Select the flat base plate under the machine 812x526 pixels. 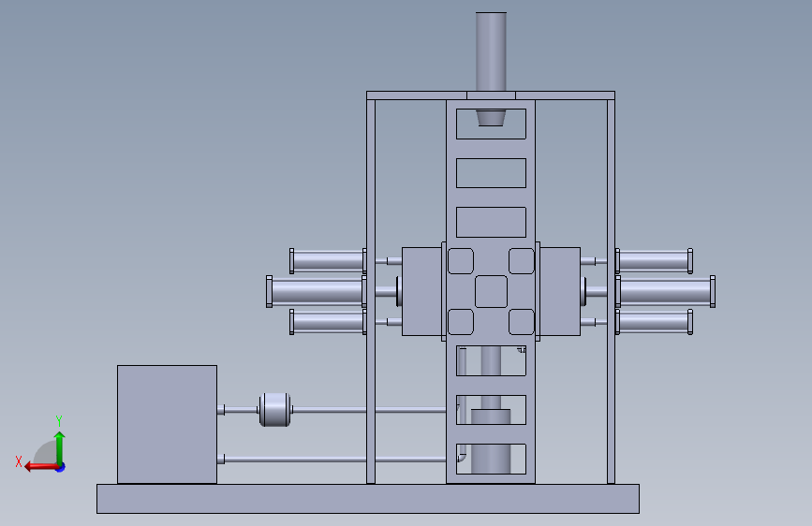tap(368, 499)
